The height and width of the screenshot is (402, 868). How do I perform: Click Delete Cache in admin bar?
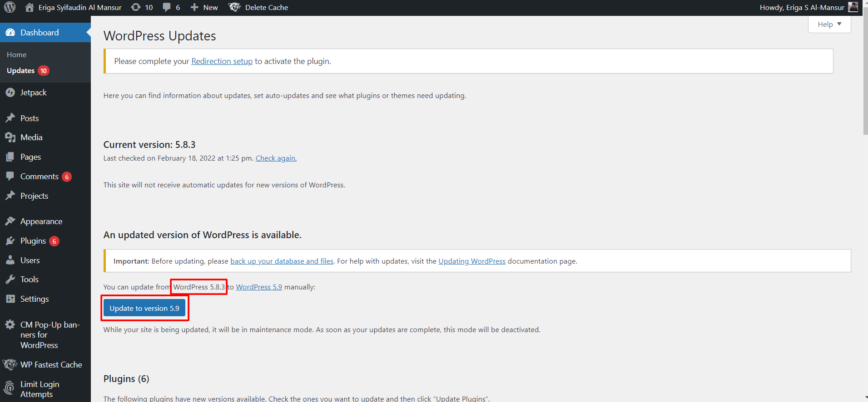pyautogui.click(x=267, y=7)
